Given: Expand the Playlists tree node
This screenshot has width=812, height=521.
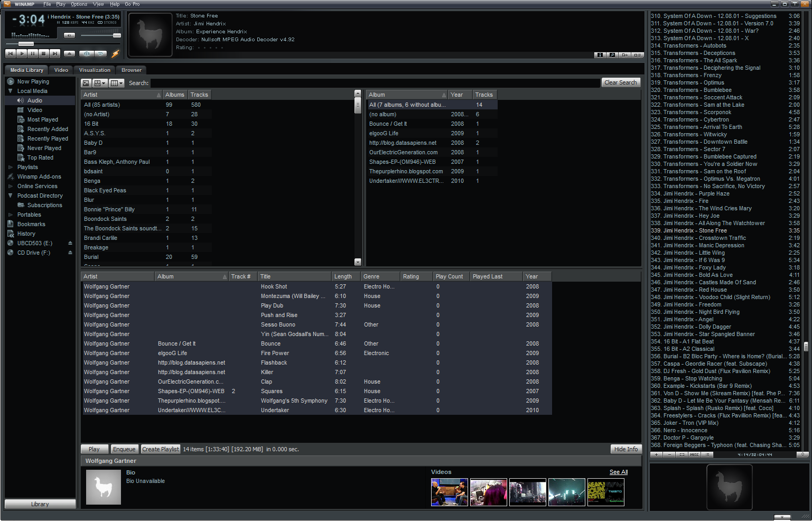Looking at the screenshot, I should (10, 167).
